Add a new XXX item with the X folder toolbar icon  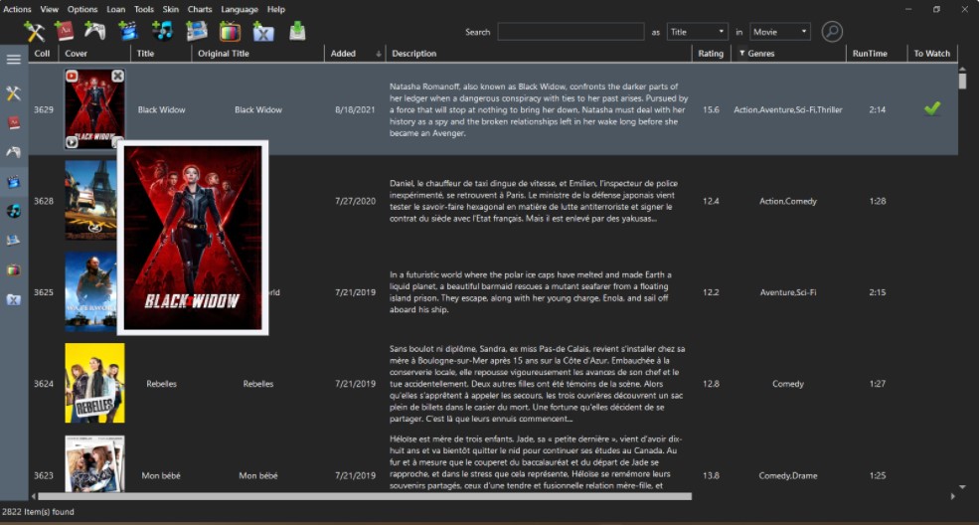263,31
